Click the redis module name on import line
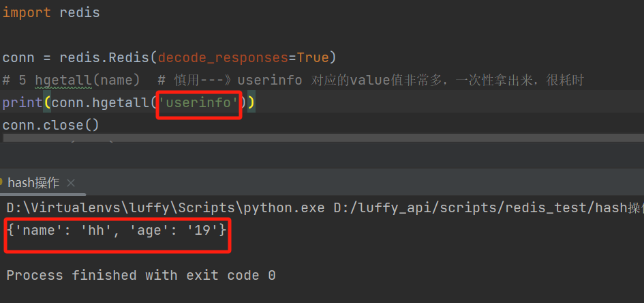Screen dimensions: 644x303 click(79, 13)
